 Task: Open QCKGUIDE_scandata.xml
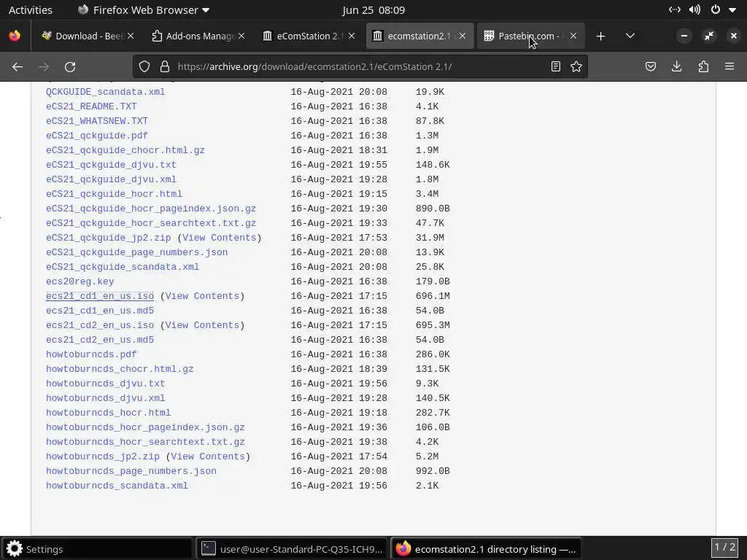click(106, 92)
